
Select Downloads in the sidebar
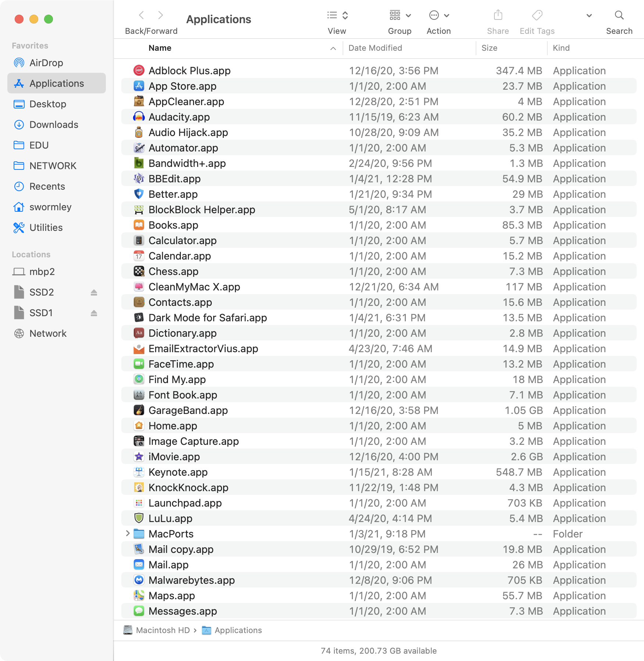[57, 125]
